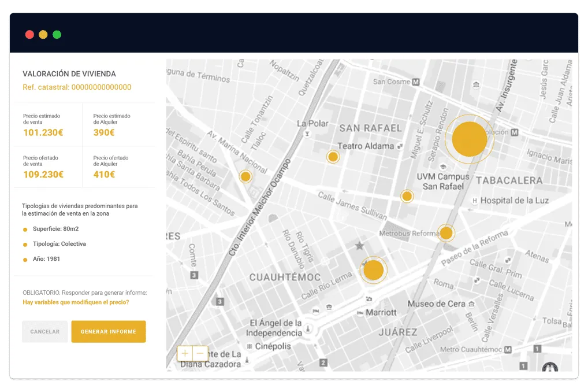Open the compass icon at map corner
588x392 pixels.
point(550,367)
